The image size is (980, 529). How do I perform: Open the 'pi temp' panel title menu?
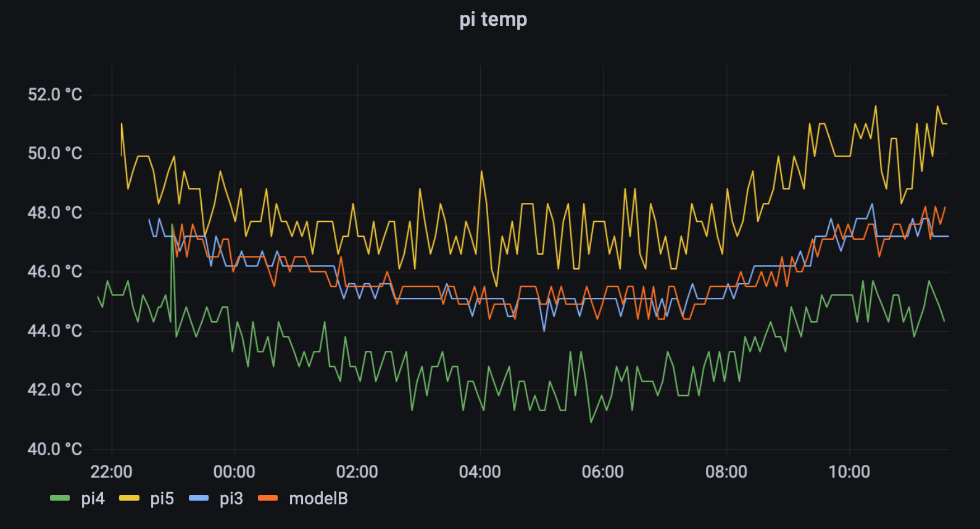tap(493, 20)
